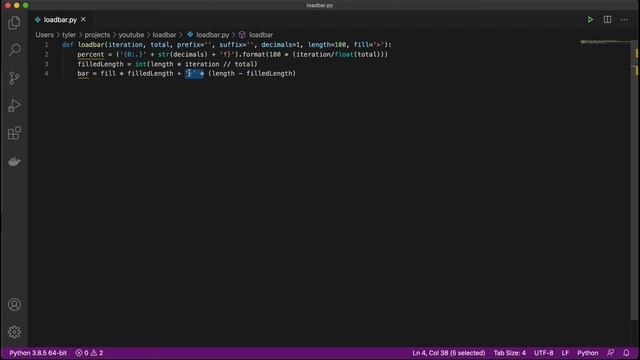Open the Search view

tap(14, 50)
